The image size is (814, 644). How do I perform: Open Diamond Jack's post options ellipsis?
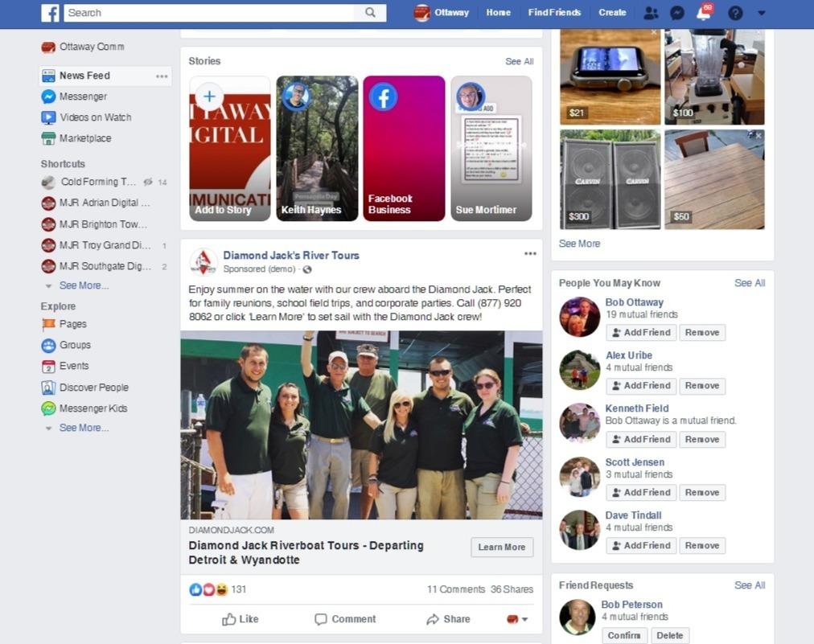pyautogui.click(x=530, y=254)
